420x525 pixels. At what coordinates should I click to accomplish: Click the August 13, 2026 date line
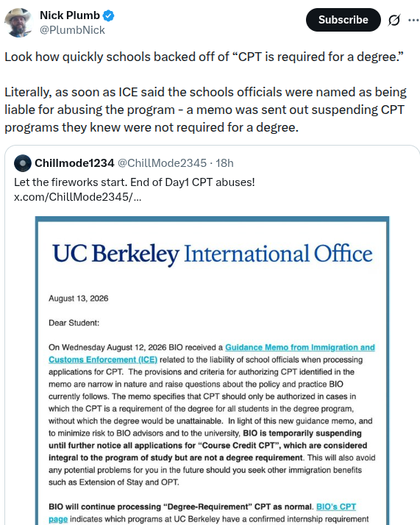(x=79, y=299)
